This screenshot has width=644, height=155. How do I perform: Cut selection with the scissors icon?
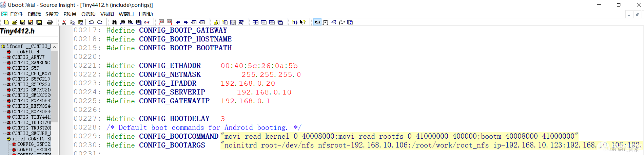point(64,22)
